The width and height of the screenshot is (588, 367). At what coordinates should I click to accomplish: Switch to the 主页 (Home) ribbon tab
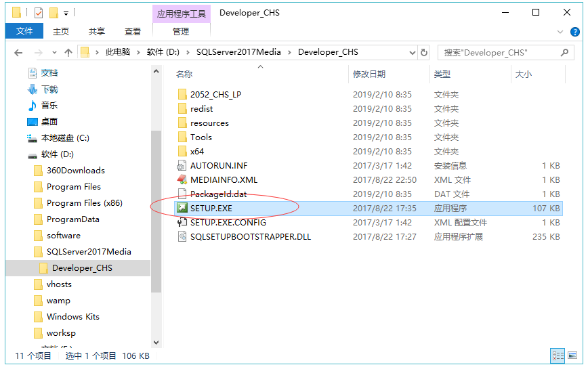coord(61,32)
